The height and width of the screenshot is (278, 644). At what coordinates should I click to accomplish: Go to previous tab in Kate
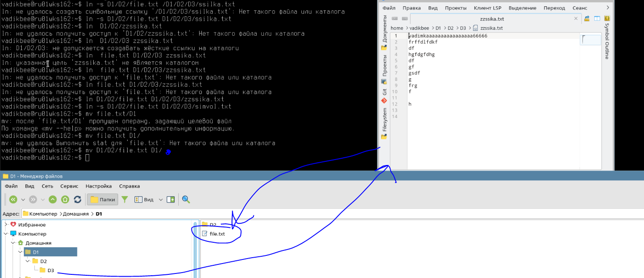pyautogui.click(x=395, y=19)
